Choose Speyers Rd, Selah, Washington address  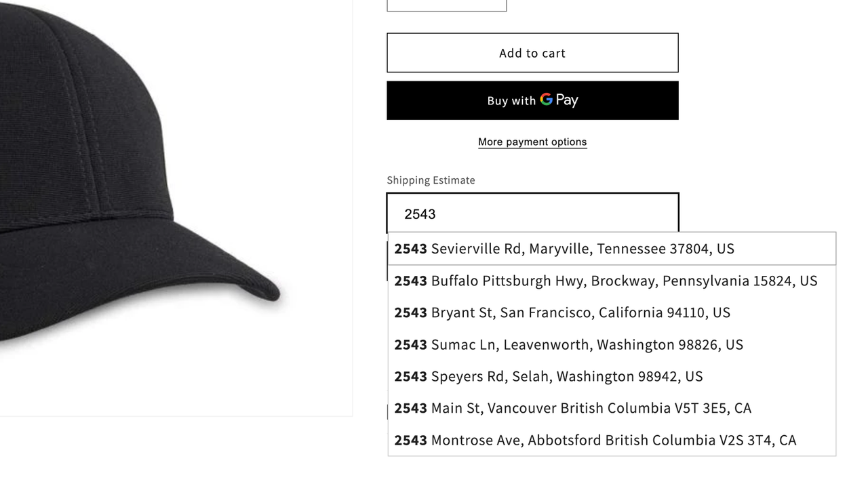566,376
